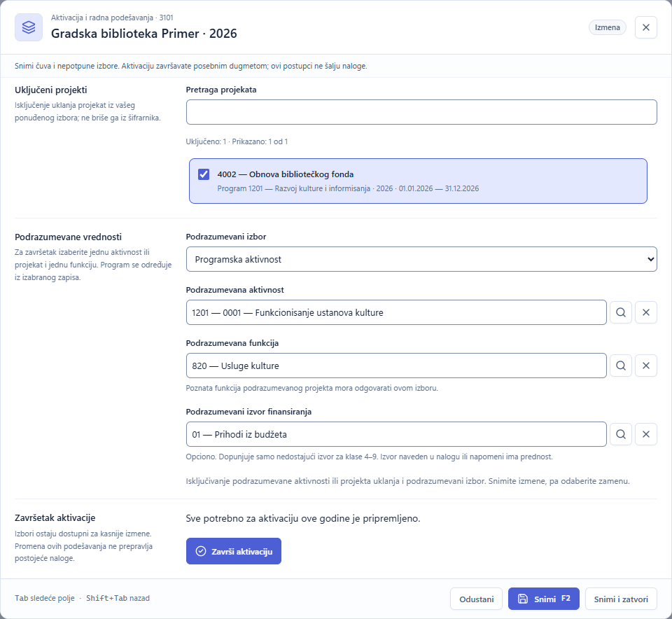Screen dimensions: 672x619
Task: Click the Podrazumevana funkcija field
Action: [x=396, y=366]
